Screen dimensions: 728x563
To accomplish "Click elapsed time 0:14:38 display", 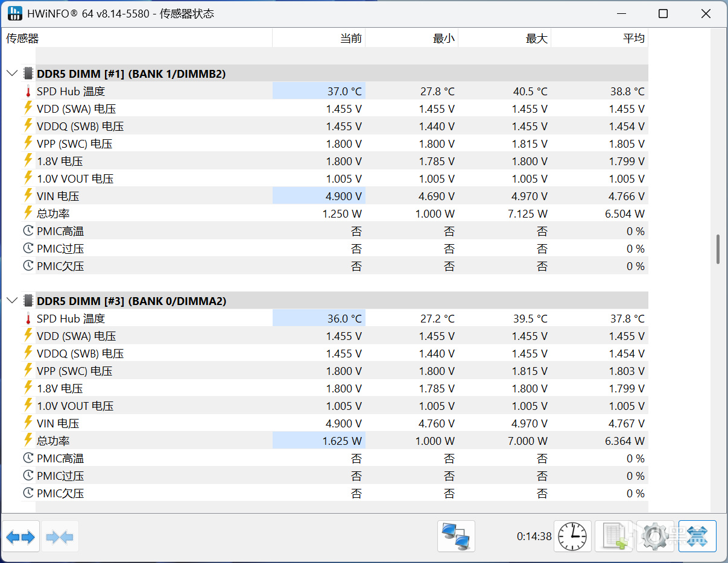I will tap(534, 536).
